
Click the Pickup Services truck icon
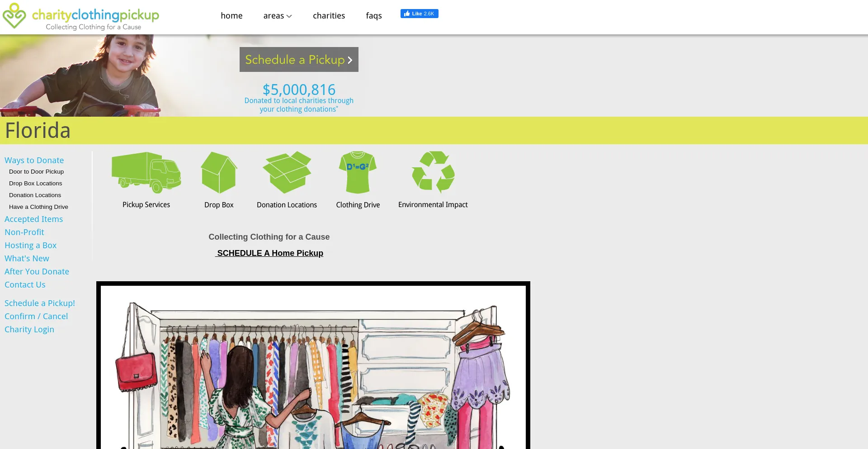(146, 173)
